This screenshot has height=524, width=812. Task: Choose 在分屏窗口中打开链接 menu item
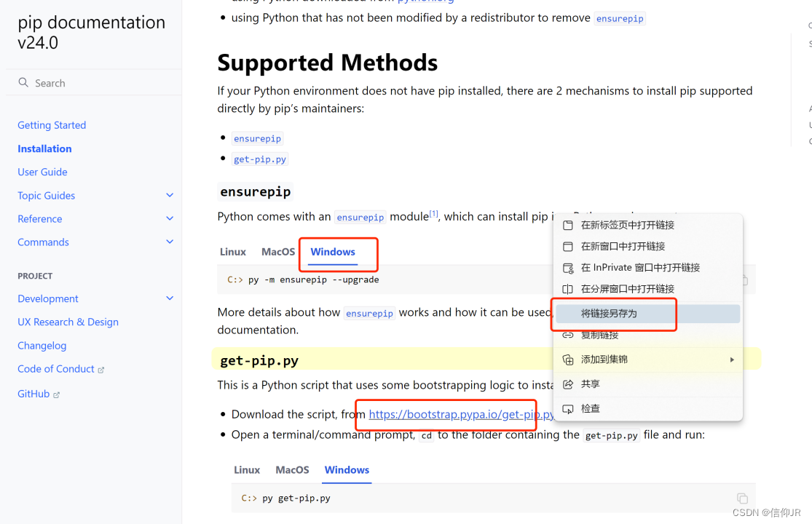648,289
